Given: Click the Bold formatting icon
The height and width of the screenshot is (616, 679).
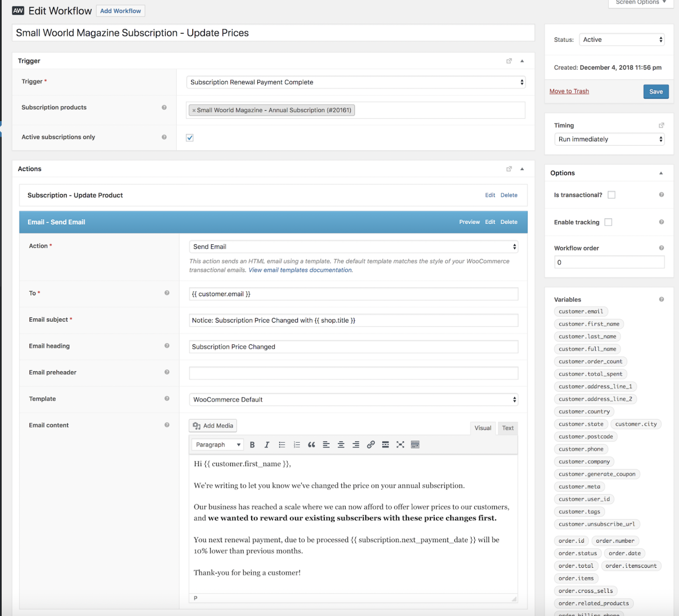Looking at the screenshot, I should click(x=252, y=445).
